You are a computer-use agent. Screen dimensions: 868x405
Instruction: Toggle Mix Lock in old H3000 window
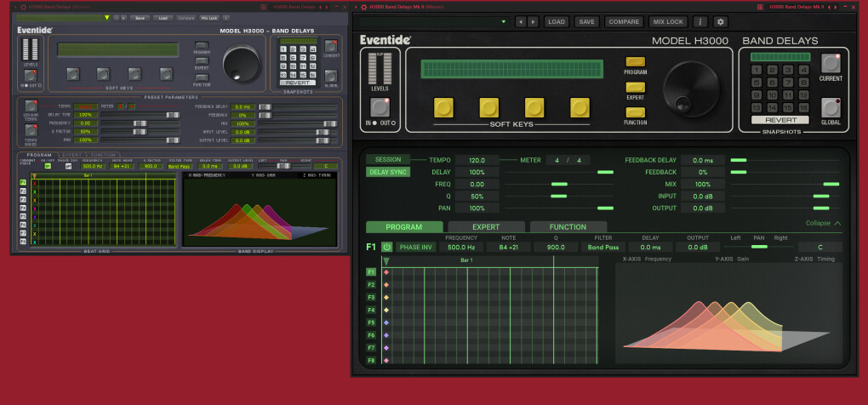coord(209,18)
